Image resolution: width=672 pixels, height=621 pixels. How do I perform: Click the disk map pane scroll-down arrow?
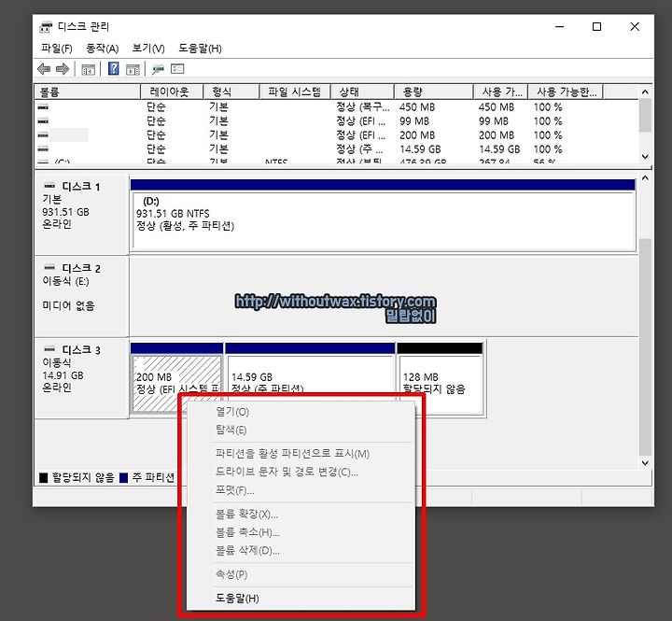645,463
